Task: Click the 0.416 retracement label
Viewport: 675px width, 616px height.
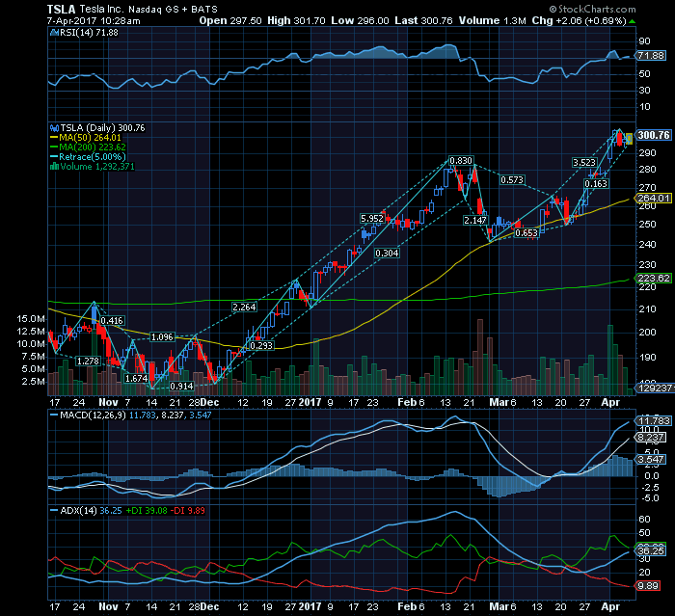Action: click(x=112, y=321)
